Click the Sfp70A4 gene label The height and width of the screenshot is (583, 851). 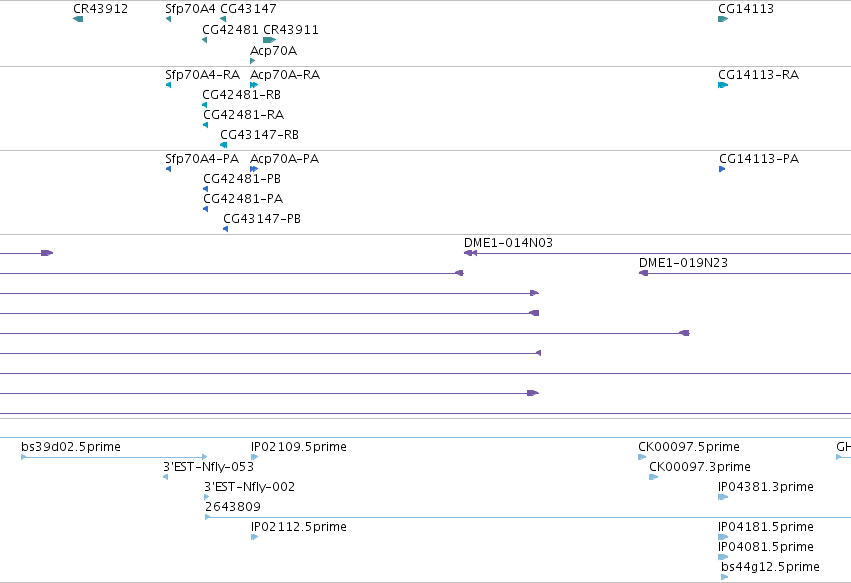click(190, 9)
